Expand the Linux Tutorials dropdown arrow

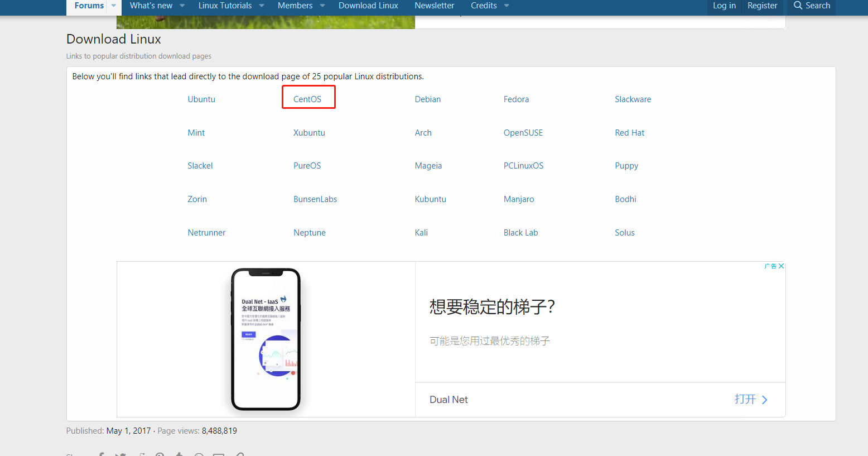click(262, 6)
